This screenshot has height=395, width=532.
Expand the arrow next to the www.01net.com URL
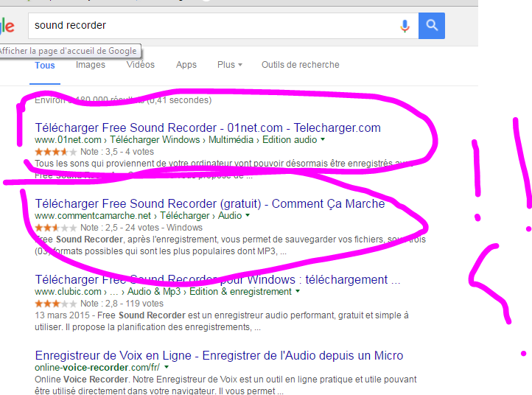(x=323, y=139)
